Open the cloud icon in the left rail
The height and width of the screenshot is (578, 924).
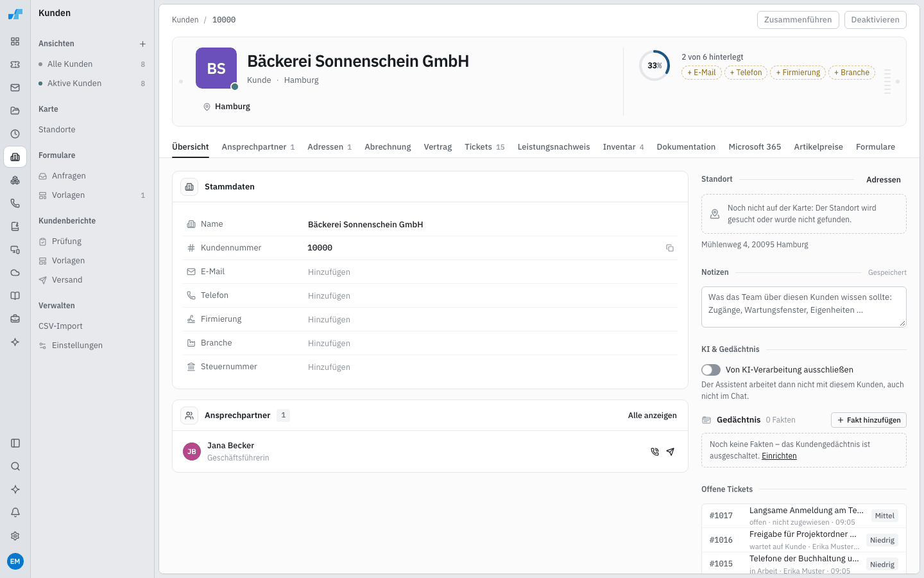[x=15, y=272]
